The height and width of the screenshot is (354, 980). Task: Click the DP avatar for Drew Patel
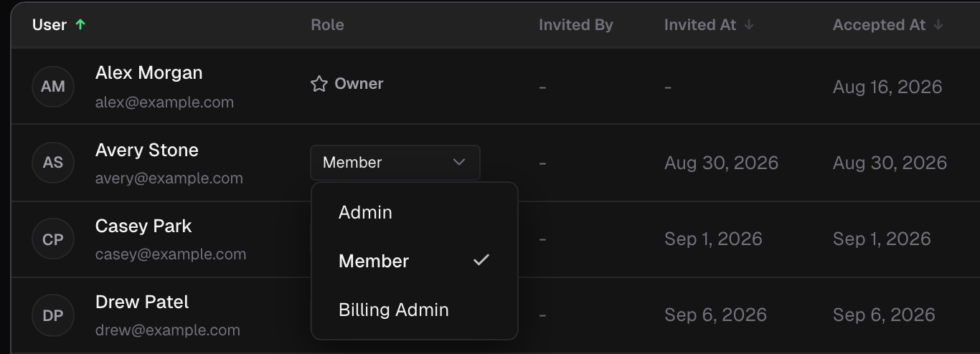click(53, 315)
